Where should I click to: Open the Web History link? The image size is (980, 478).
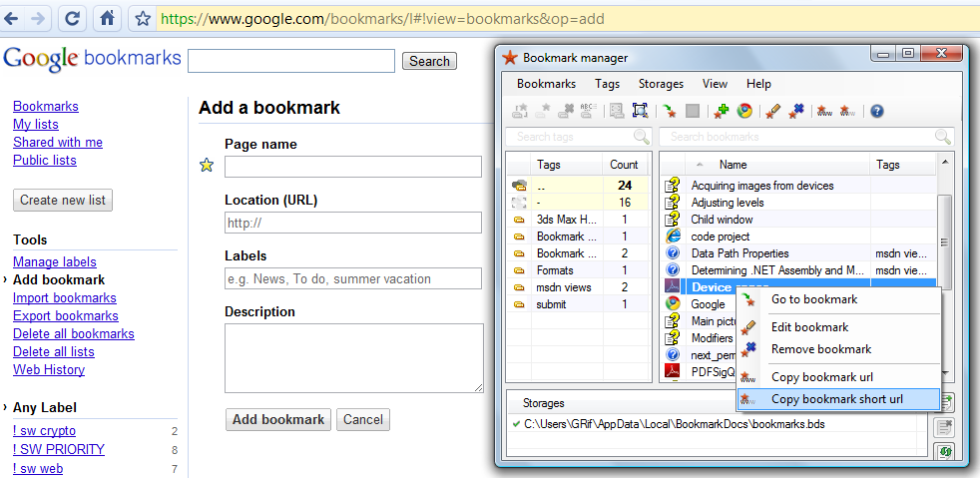(x=49, y=370)
